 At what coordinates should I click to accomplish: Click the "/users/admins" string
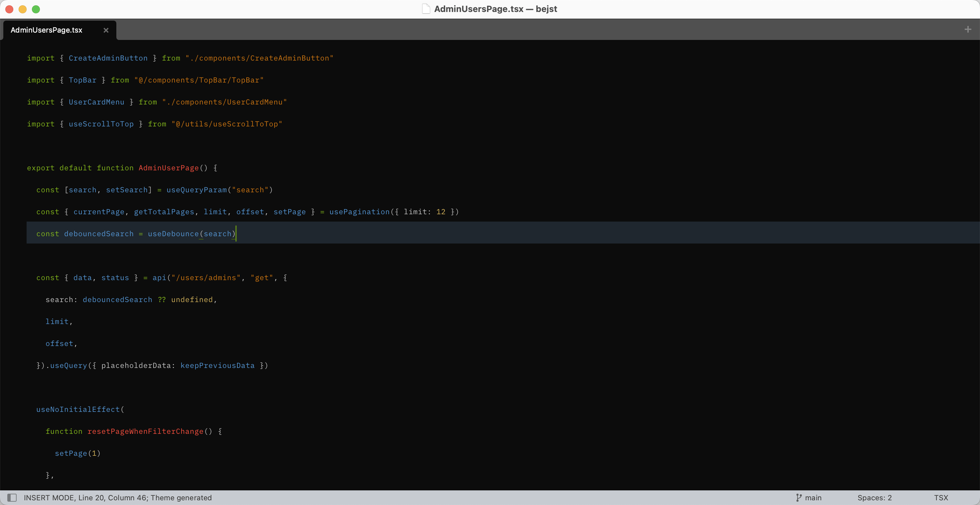(206, 278)
